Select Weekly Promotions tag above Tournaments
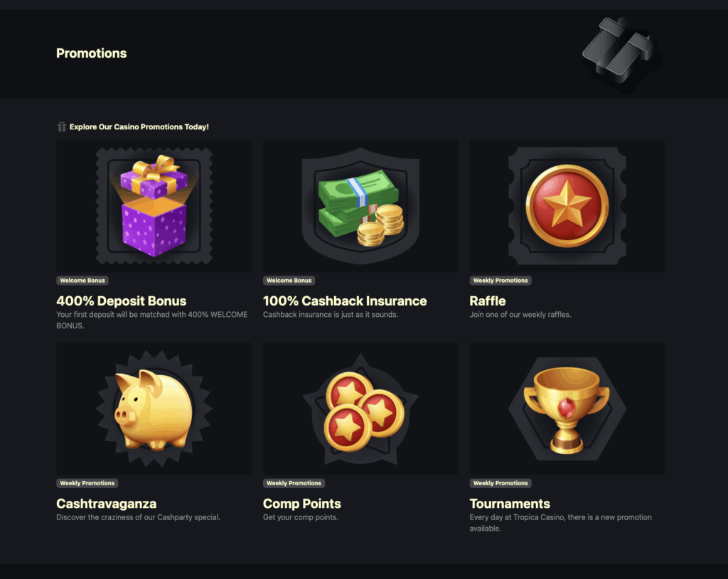The image size is (728, 579). point(500,483)
